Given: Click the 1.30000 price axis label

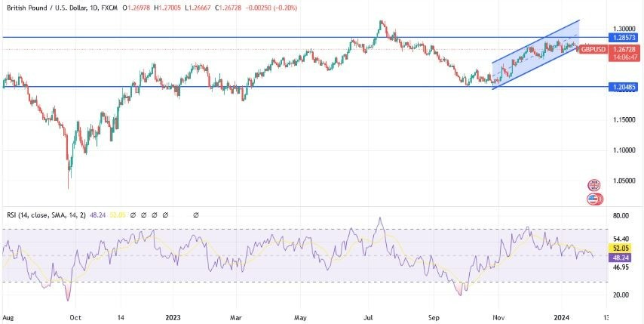Looking at the screenshot, I should [624, 29].
